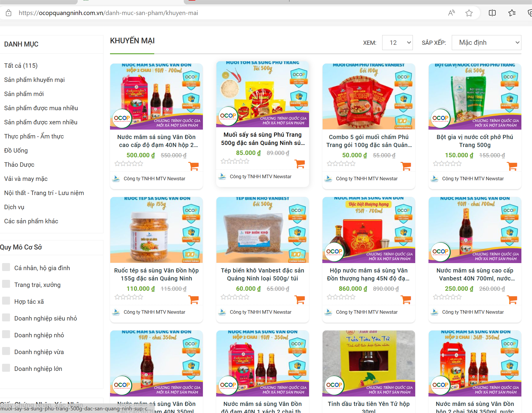Open Tép biển khô Vanbest product title link
This screenshot has height=413, width=532.
pos(262,274)
